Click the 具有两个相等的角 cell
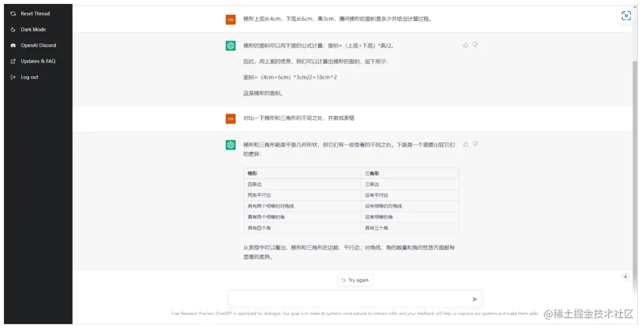644x330 pixels. click(x=302, y=217)
